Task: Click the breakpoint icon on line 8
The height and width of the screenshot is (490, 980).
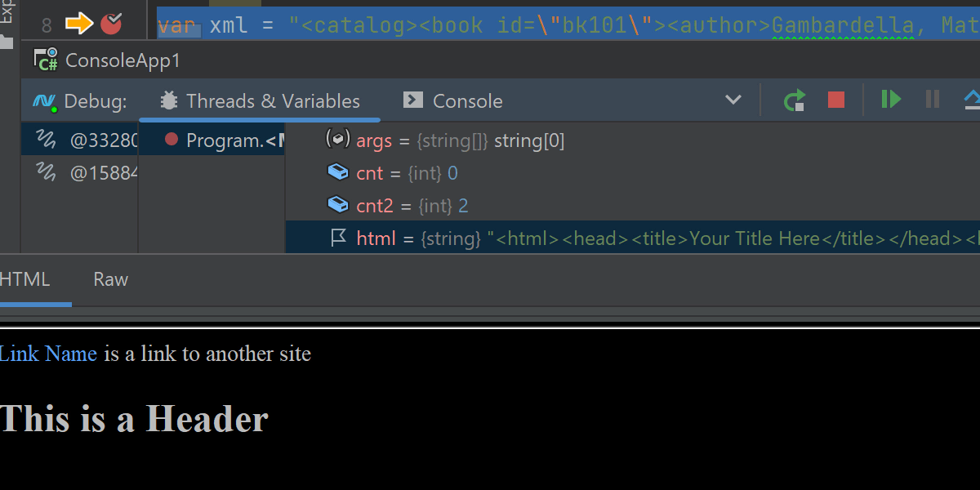Action: coord(111,24)
